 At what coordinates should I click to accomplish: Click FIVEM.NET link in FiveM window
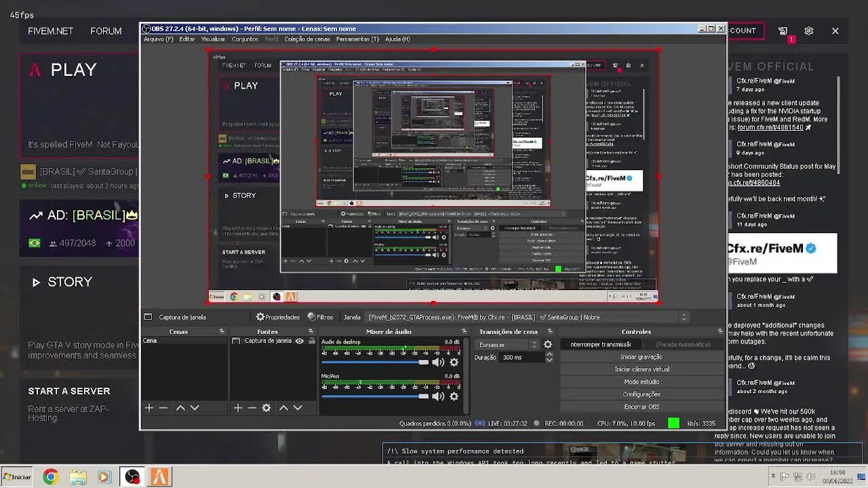(x=50, y=31)
